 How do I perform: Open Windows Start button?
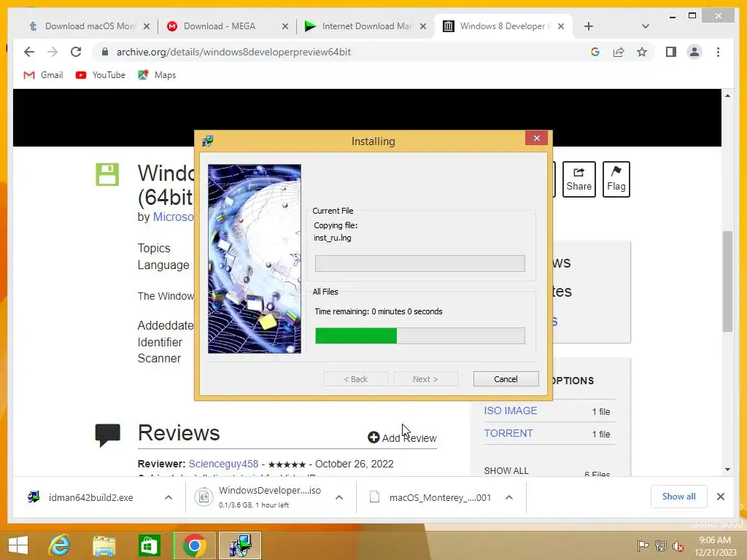(x=18, y=545)
